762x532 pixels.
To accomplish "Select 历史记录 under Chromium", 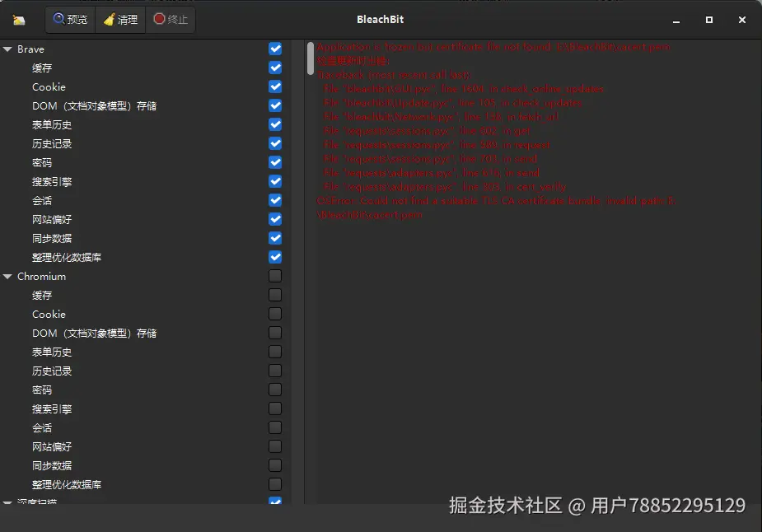I will (x=52, y=371).
